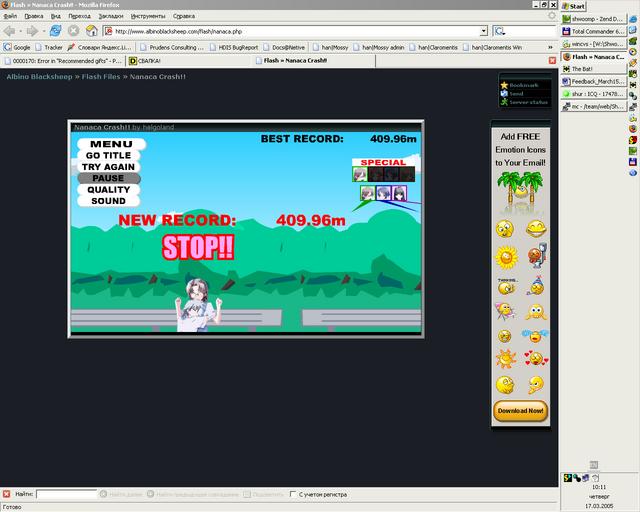Click QUALITY in game menu
Screen dimensions: 640x512
tap(108, 190)
